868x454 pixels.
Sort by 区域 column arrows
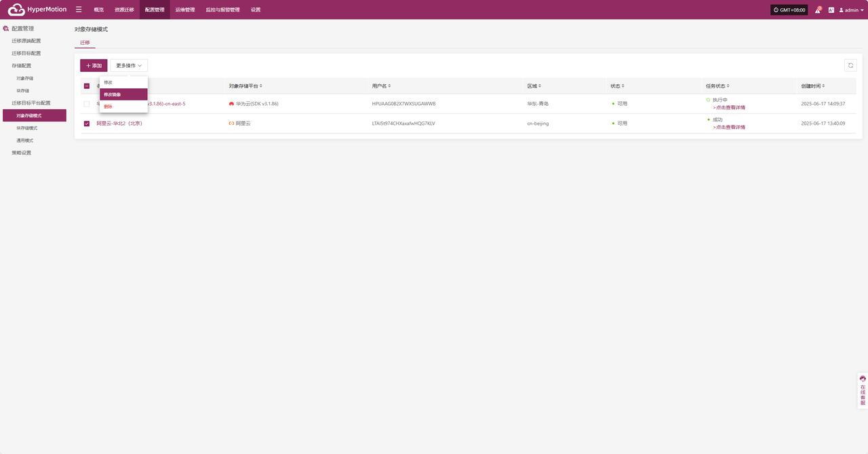[540, 86]
